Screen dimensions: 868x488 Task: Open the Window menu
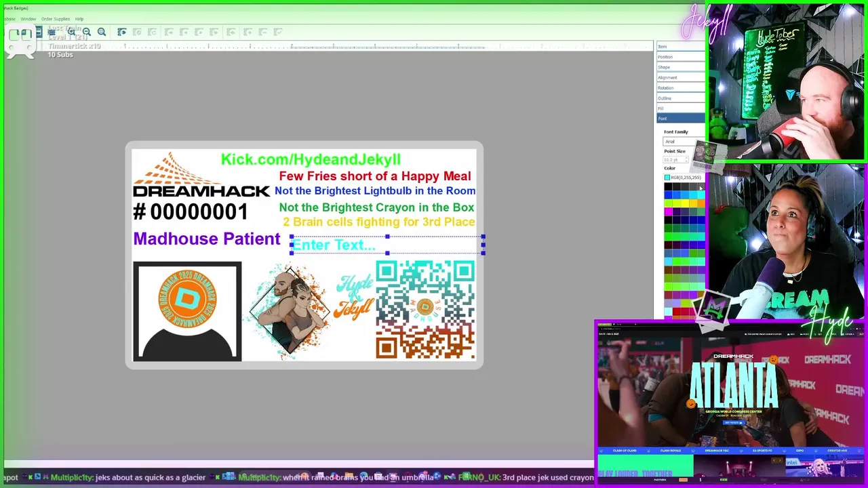[x=28, y=19]
